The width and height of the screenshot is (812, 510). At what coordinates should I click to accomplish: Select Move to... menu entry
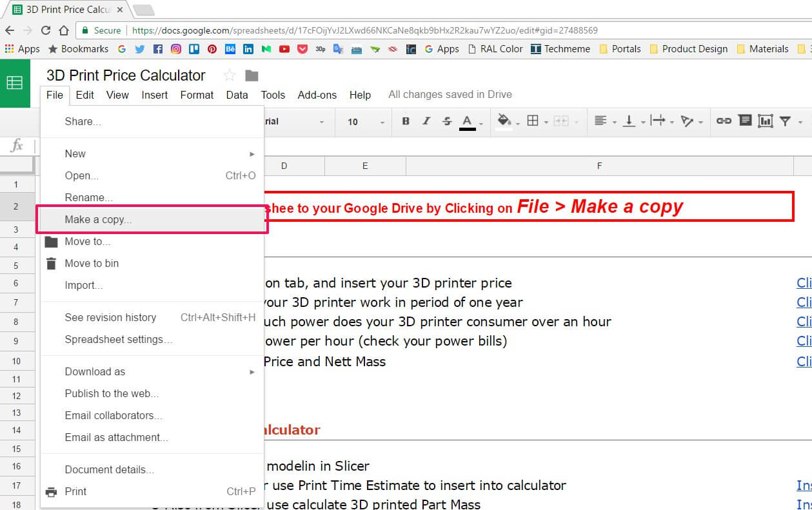coord(152,242)
